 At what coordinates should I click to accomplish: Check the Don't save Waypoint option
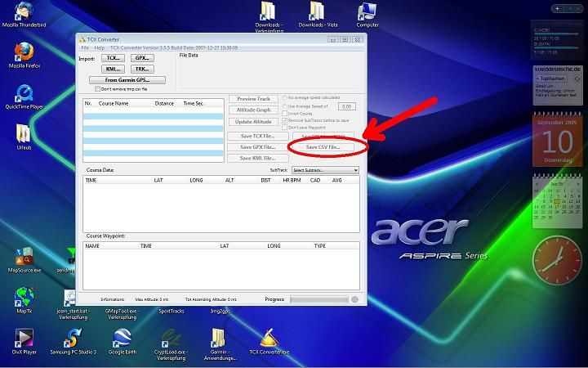tap(284, 128)
